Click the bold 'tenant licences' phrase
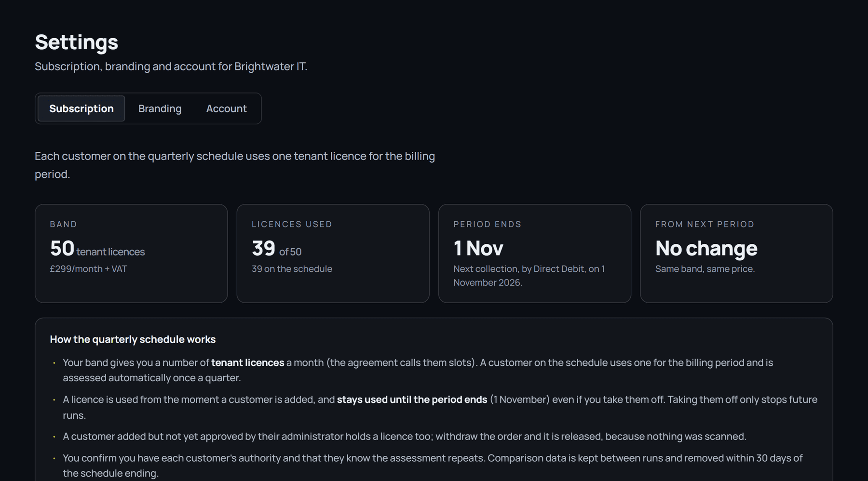 [x=248, y=362]
